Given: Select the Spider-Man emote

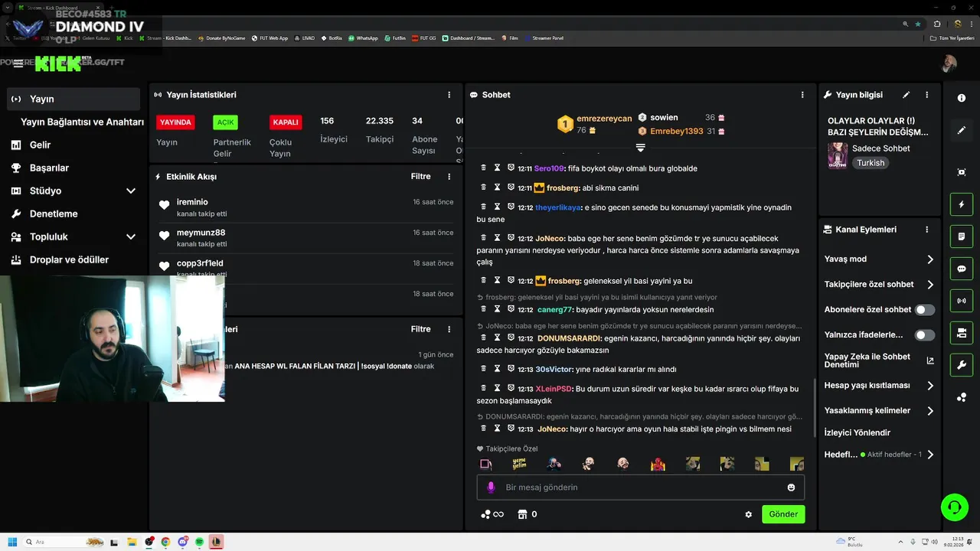Looking at the screenshot, I should [658, 464].
